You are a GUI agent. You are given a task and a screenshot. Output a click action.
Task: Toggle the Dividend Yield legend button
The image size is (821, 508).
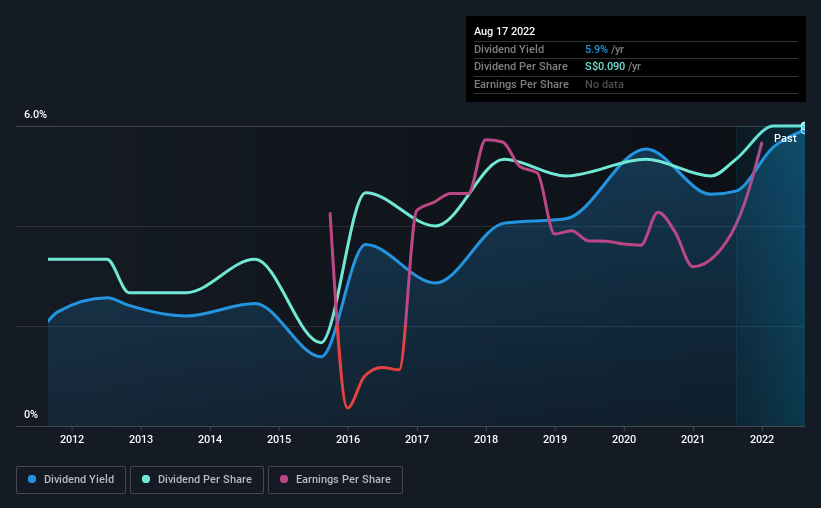click(x=71, y=480)
